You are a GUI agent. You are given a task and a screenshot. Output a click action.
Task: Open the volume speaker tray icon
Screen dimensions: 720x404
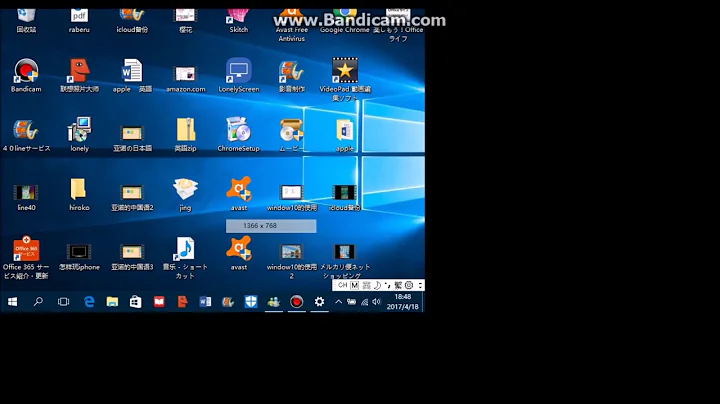point(377,302)
